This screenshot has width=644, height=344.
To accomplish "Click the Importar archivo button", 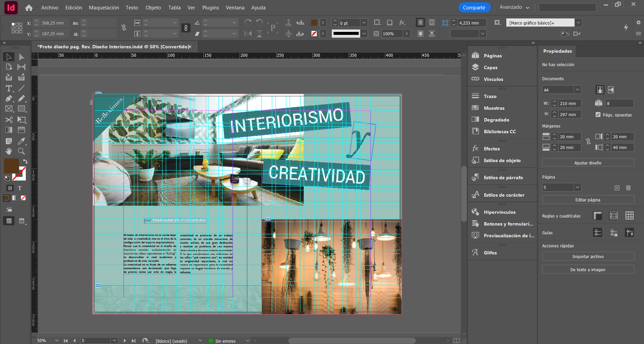I will pyautogui.click(x=588, y=256).
